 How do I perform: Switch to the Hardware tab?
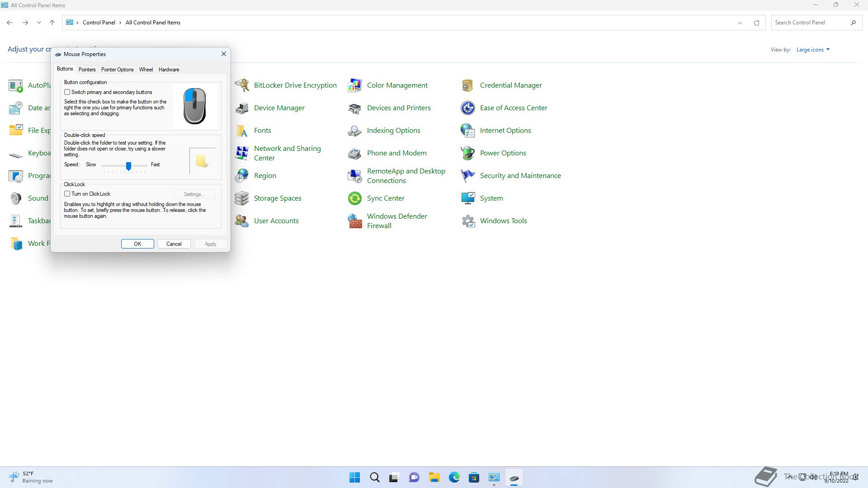169,70
